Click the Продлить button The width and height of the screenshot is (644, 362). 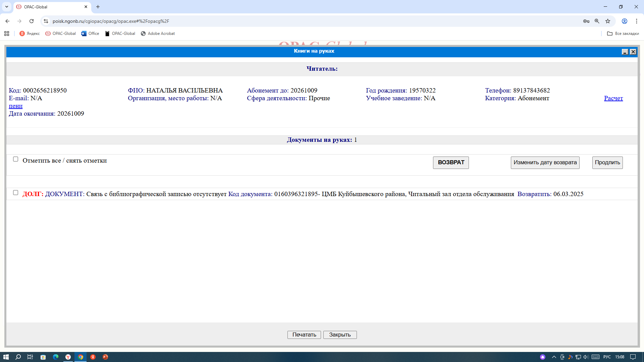pos(607,163)
